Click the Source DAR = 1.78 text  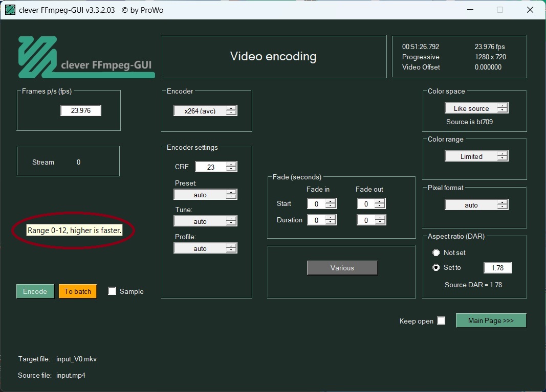click(473, 285)
